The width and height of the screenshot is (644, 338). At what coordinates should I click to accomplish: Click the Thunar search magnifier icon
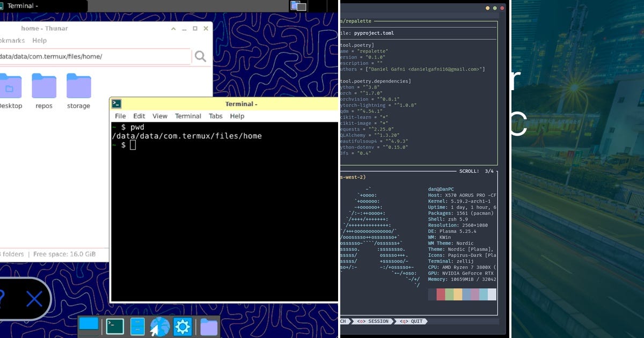(x=200, y=56)
